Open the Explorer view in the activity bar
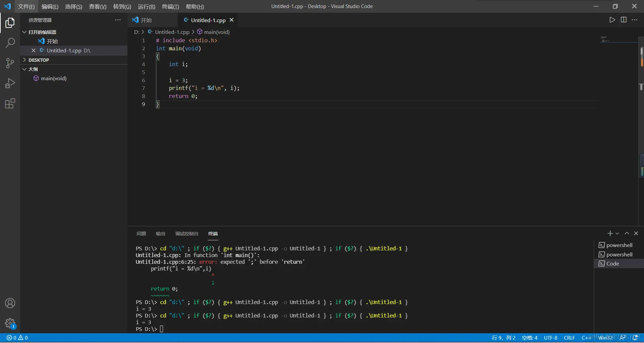This screenshot has height=343, width=644. tap(10, 23)
